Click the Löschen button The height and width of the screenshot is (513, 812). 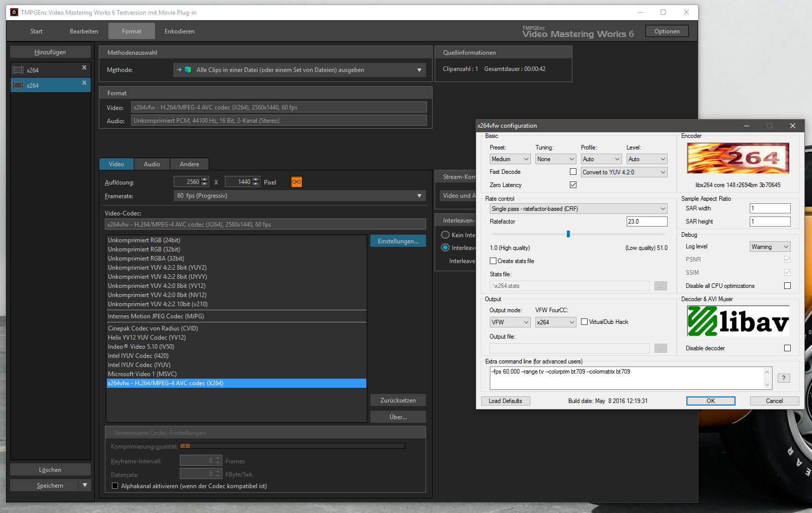pos(50,470)
